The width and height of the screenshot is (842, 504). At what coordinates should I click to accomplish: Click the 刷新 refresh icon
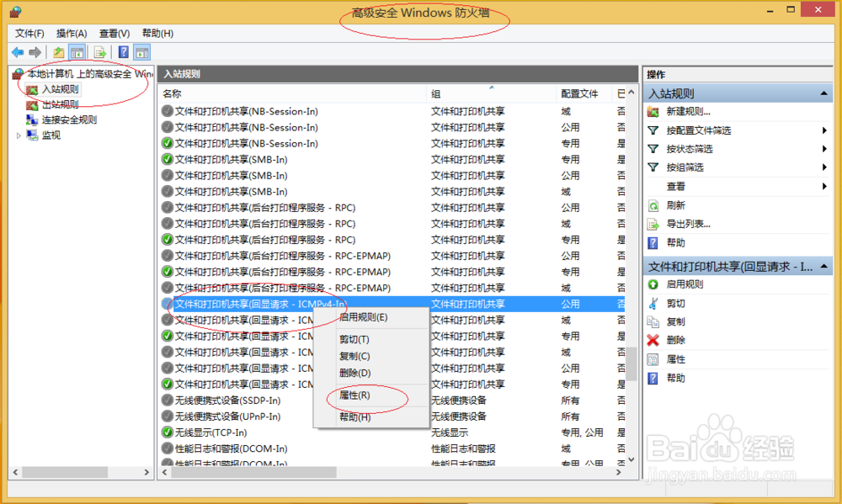click(x=652, y=204)
